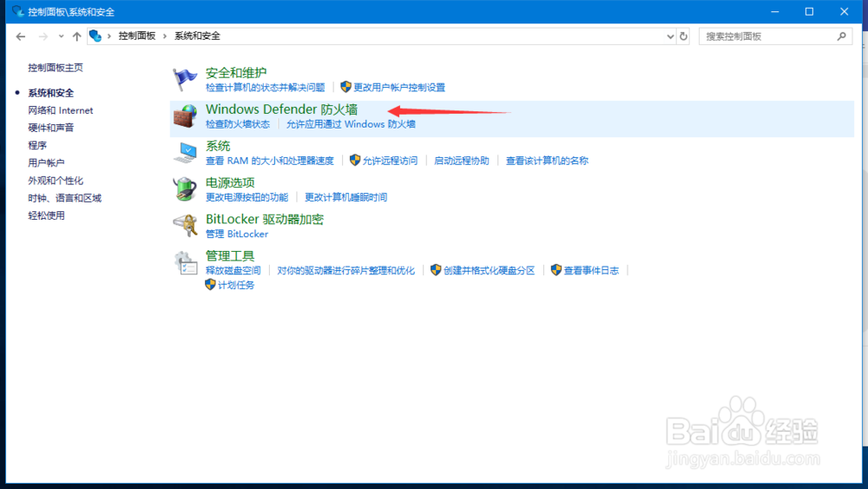
Task: Click the Windows Defender firewall brick icon
Action: pyautogui.click(x=185, y=116)
